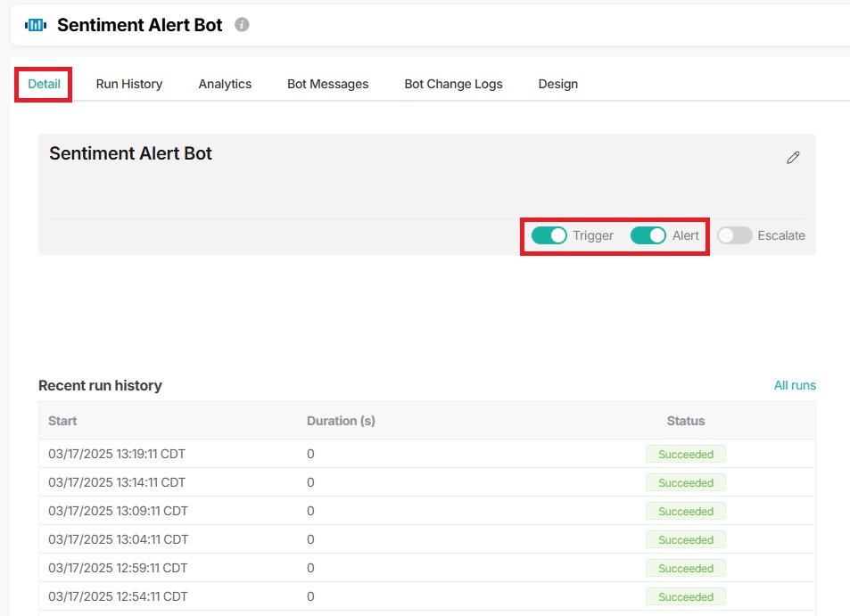This screenshot has height=616, width=850.
Task: Turn off the Alert toggle
Action: coord(648,235)
